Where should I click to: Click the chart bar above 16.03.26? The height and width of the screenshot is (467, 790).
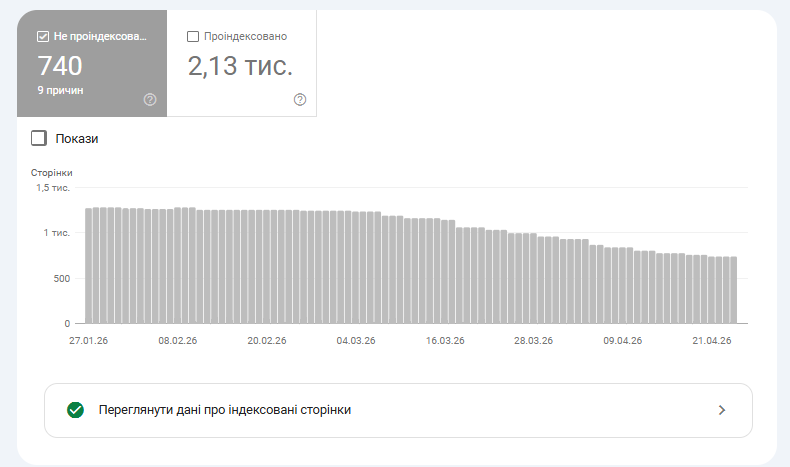[444, 272]
